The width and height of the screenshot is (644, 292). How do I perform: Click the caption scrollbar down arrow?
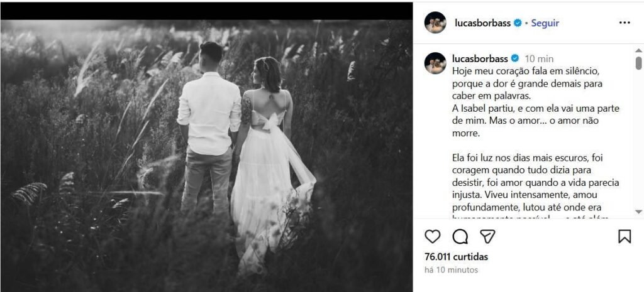point(638,212)
